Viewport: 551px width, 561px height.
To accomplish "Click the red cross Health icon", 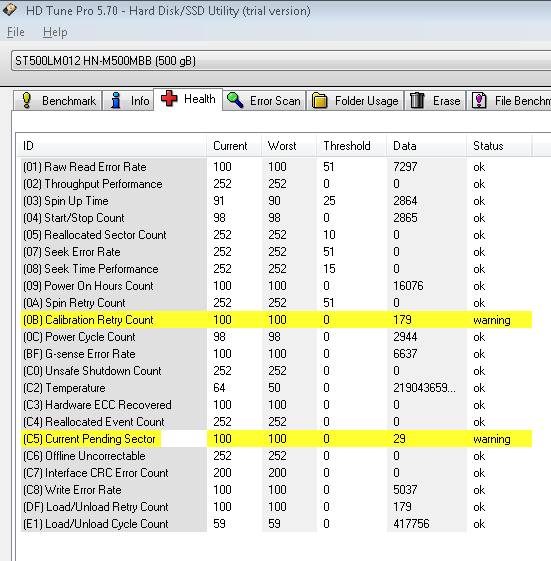I will tap(169, 98).
